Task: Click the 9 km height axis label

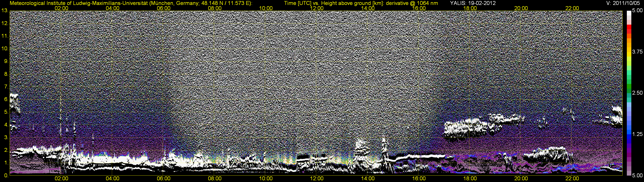Action: click(6, 61)
